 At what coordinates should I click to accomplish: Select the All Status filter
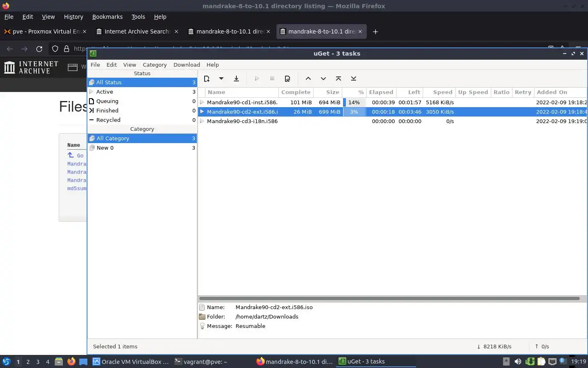pyautogui.click(x=142, y=82)
